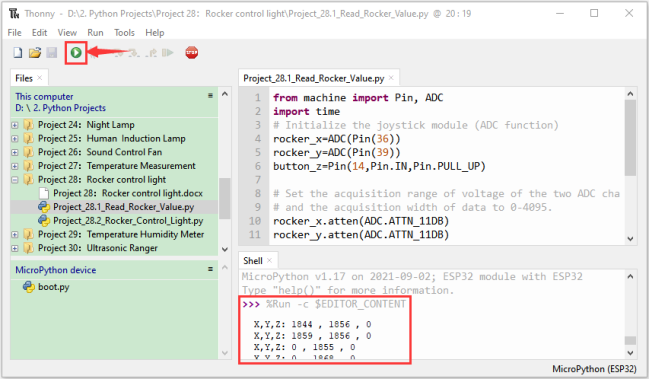Screen dimensions: 650x379
Task: Select Project_28.2_Rocker_Control_Light.py in file tree
Action: coord(128,220)
